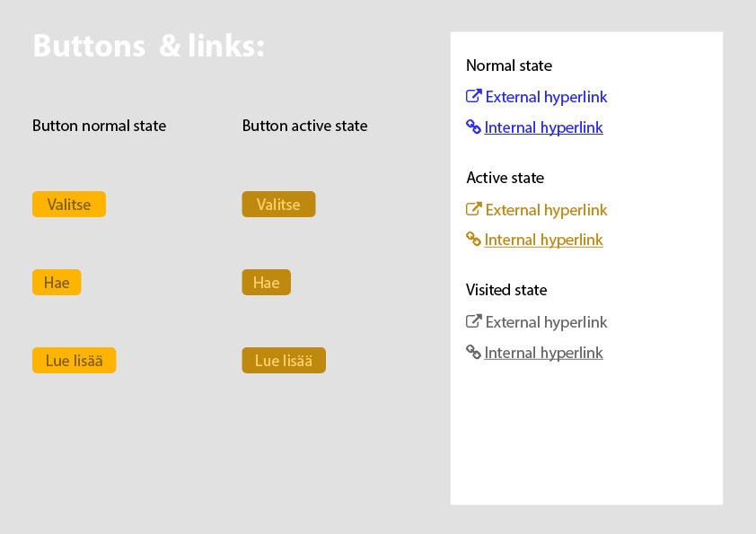Image resolution: width=756 pixels, height=534 pixels.
Task: Click the gray chain link icon
Action: tap(474, 352)
